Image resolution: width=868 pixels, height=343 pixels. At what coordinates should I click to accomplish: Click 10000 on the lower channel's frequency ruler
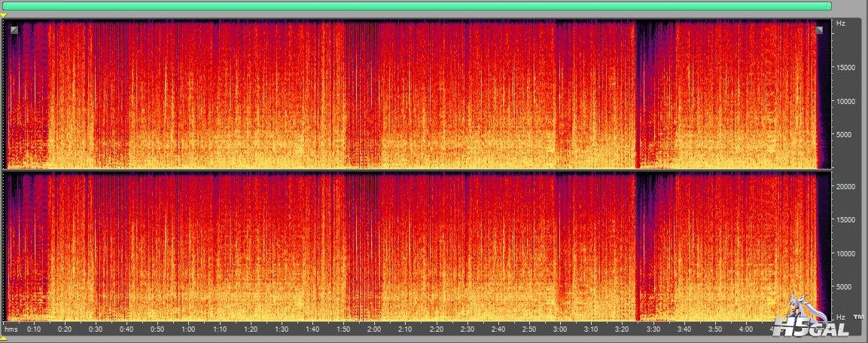click(845, 254)
